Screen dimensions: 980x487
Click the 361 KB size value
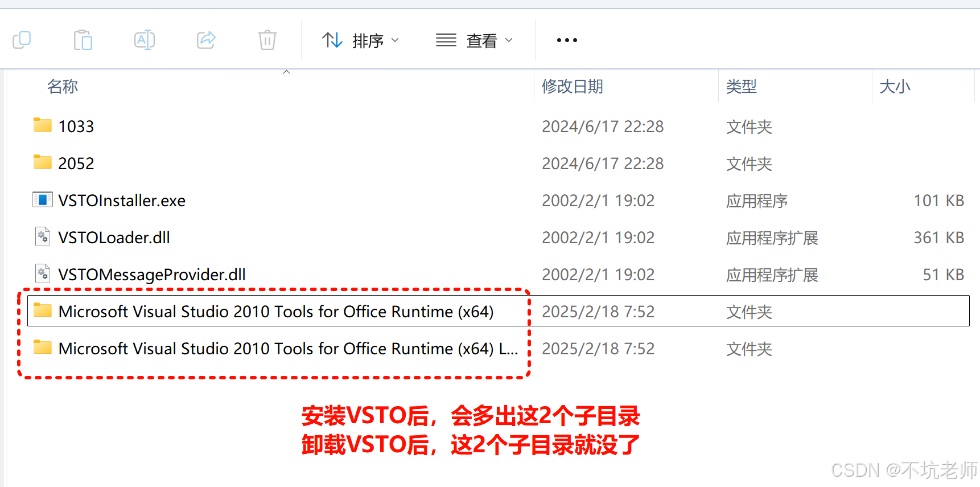tap(939, 238)
